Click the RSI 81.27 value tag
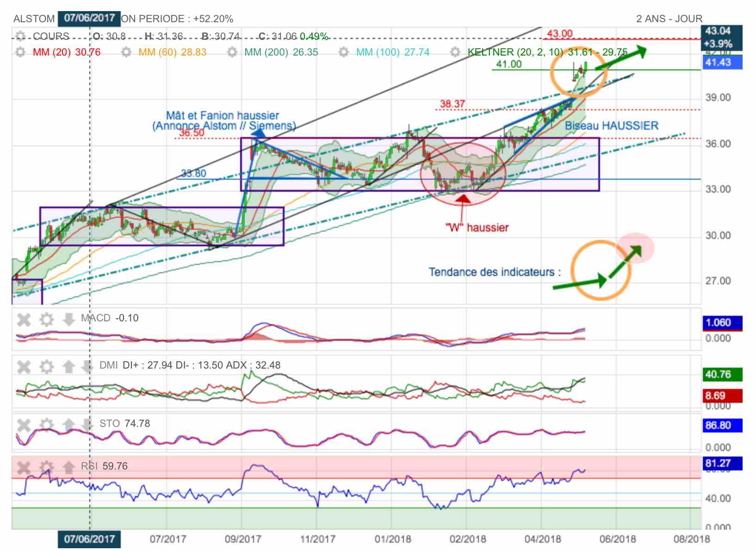756x551 pixels. click(722, 463)
